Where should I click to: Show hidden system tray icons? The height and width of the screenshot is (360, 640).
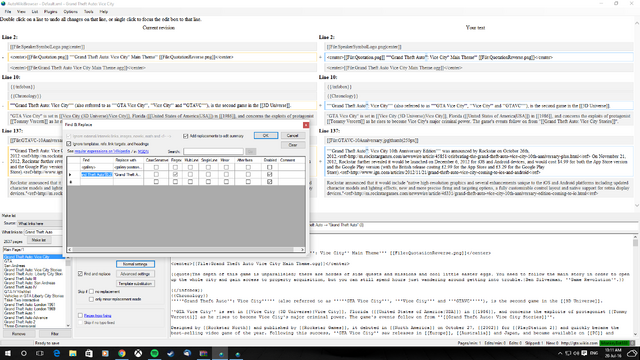pyautogui.click(x=560, y=353)
